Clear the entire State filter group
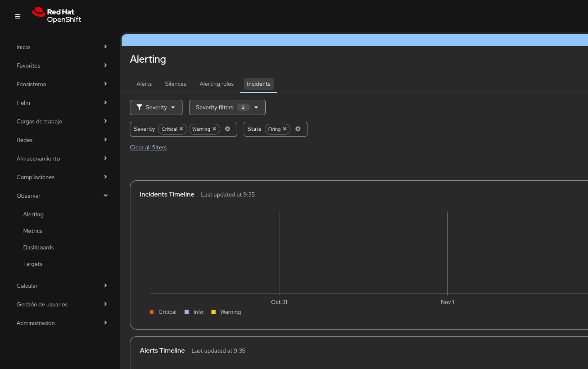 point(298,129)
